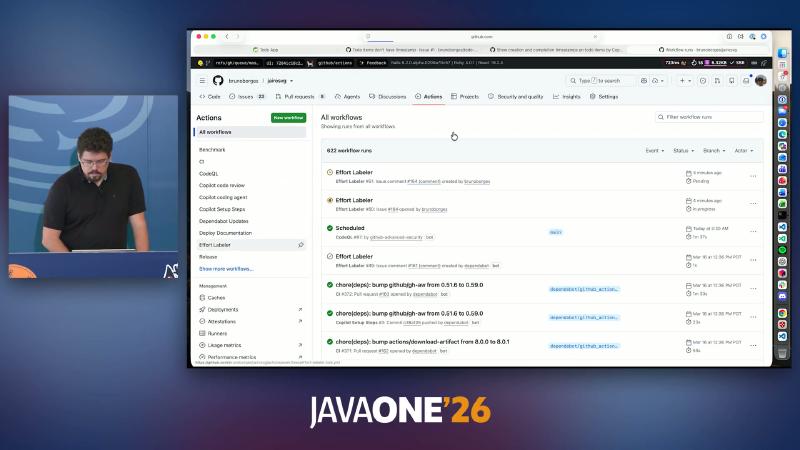Switch to the Code repository tab

click(x=210, y=96)
